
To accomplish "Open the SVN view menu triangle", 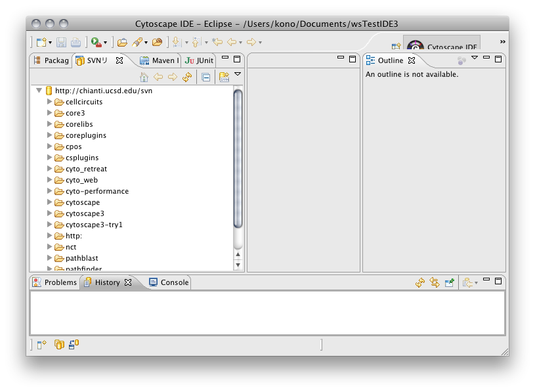I will point(238,74).
